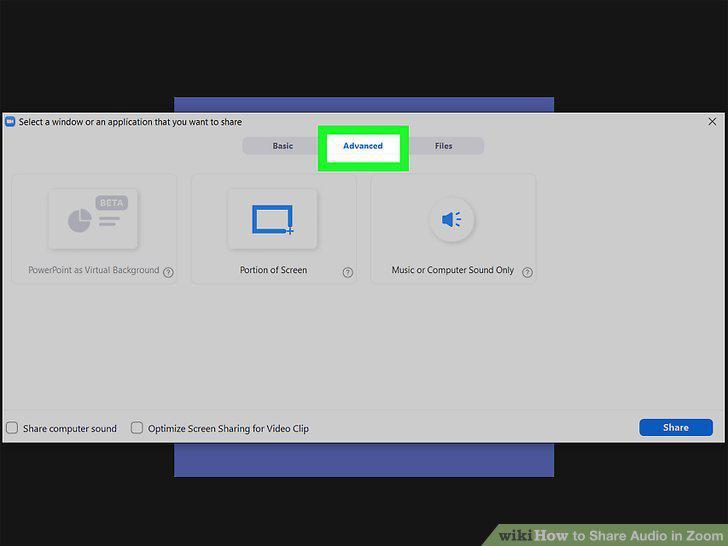Switch to the Basic tab
The width and height of the screenshot is (728, 546).
coord(283,146)
